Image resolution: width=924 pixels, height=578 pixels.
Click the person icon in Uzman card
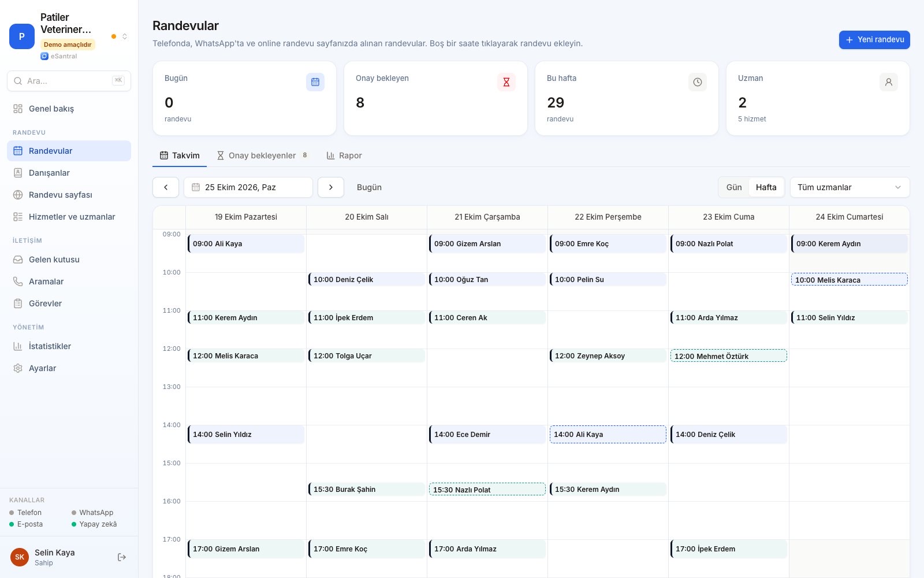[889, 82]
